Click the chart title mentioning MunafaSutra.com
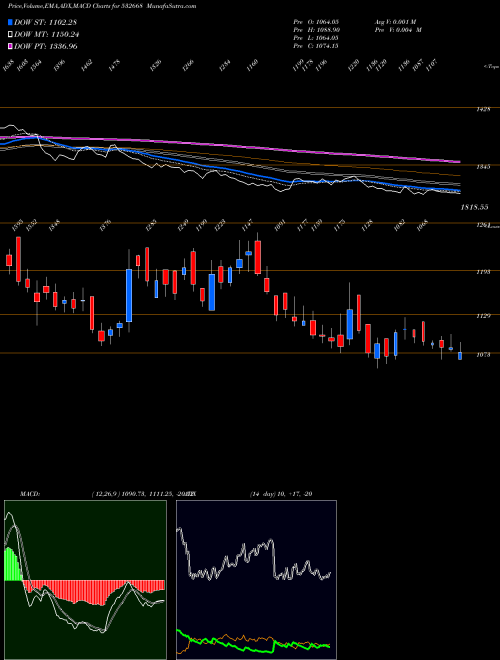The height and width of the screenshot is (660, 500). click(x=102, y=6)
